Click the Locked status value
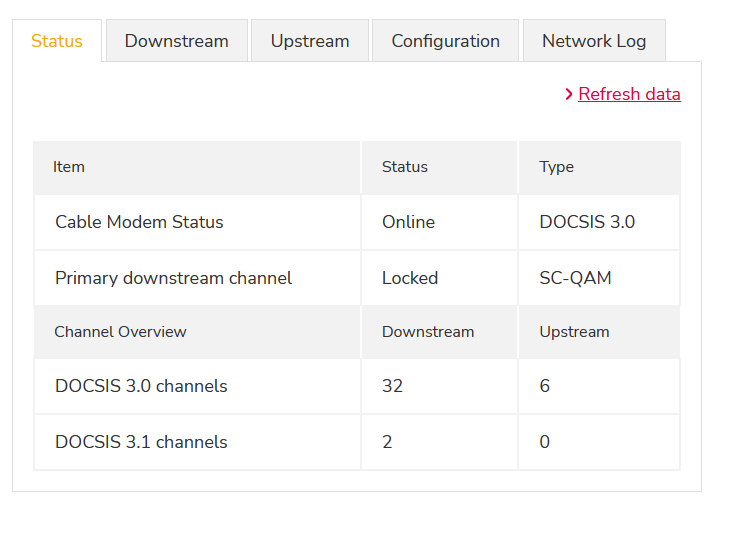 point(410,278)
